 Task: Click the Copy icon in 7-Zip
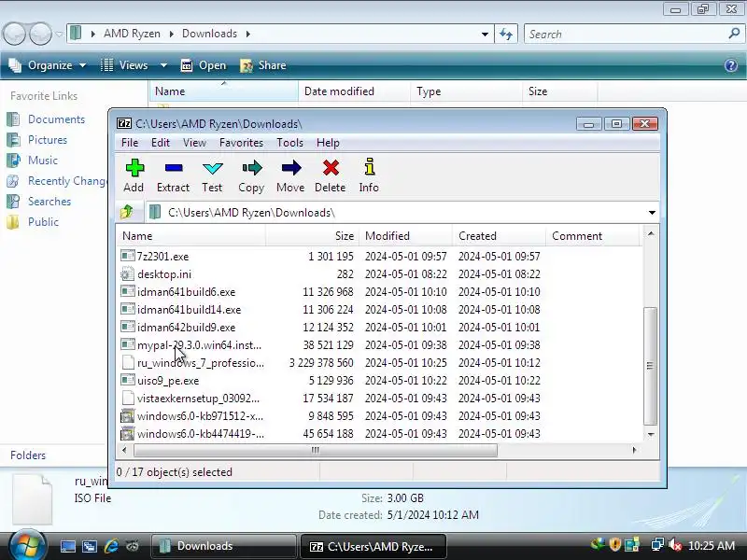tap(251, 168)
